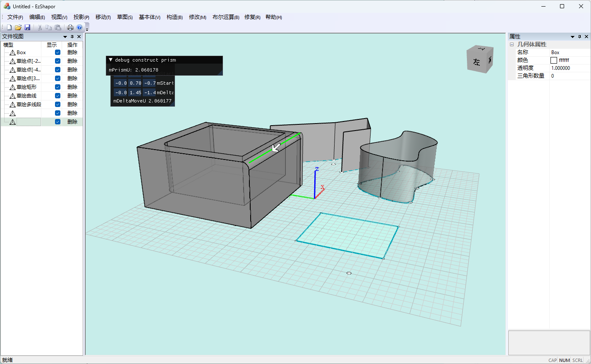Click the Paste clipboard toolbar icon
Viewport: 591px width, 364px height.
click(x=58, y=27)
